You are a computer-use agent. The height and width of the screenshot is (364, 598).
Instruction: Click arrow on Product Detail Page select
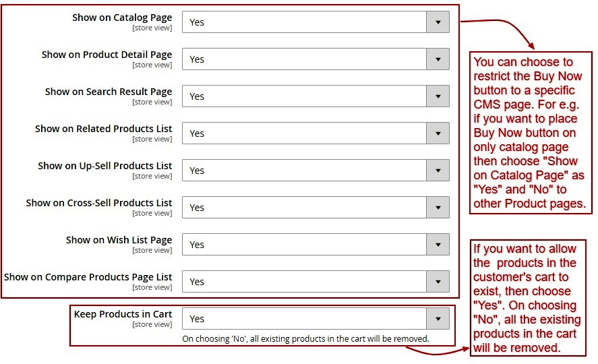pyautogui.click(x=438, y=59)
